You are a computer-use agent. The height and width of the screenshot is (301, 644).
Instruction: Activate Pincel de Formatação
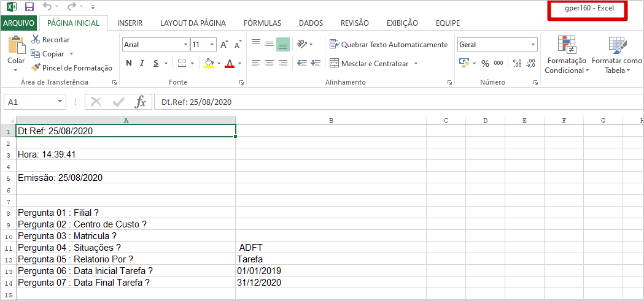tap(71, 67)
